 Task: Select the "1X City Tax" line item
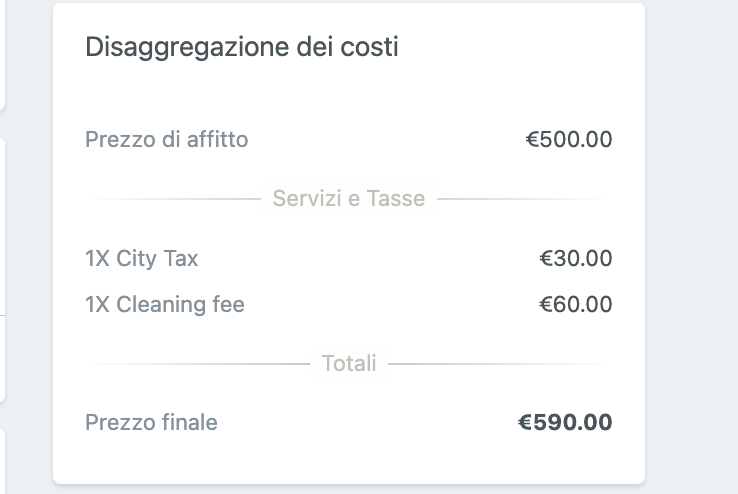(142, 259)
